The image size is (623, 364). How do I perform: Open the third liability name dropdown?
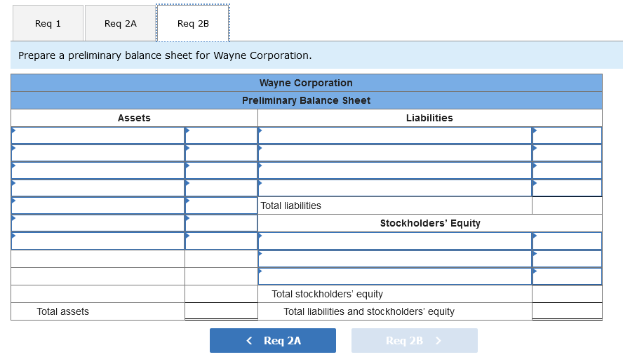tap(395, 170)
